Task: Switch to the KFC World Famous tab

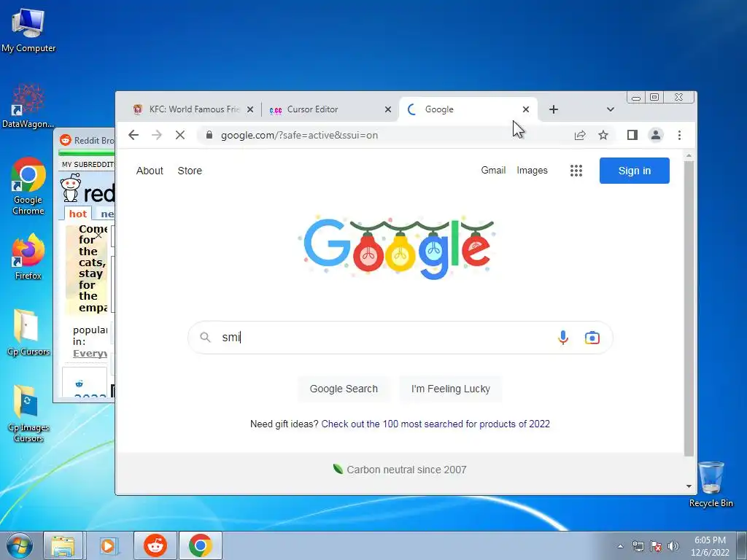Action: click(194, 109)
